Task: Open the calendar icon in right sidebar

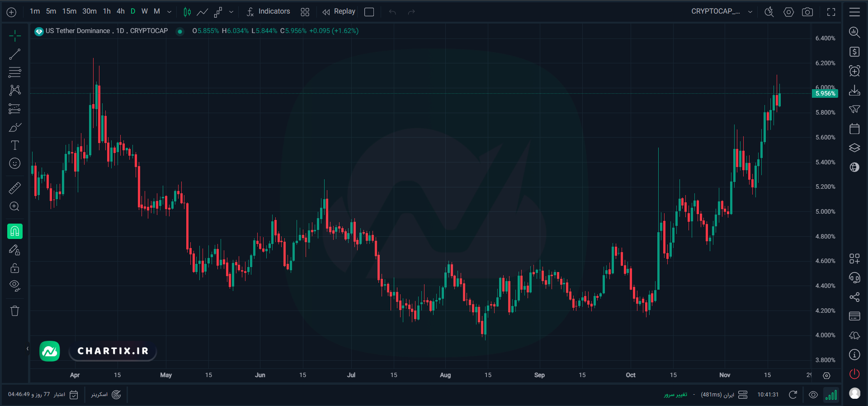Action: [x=854, y=129]
